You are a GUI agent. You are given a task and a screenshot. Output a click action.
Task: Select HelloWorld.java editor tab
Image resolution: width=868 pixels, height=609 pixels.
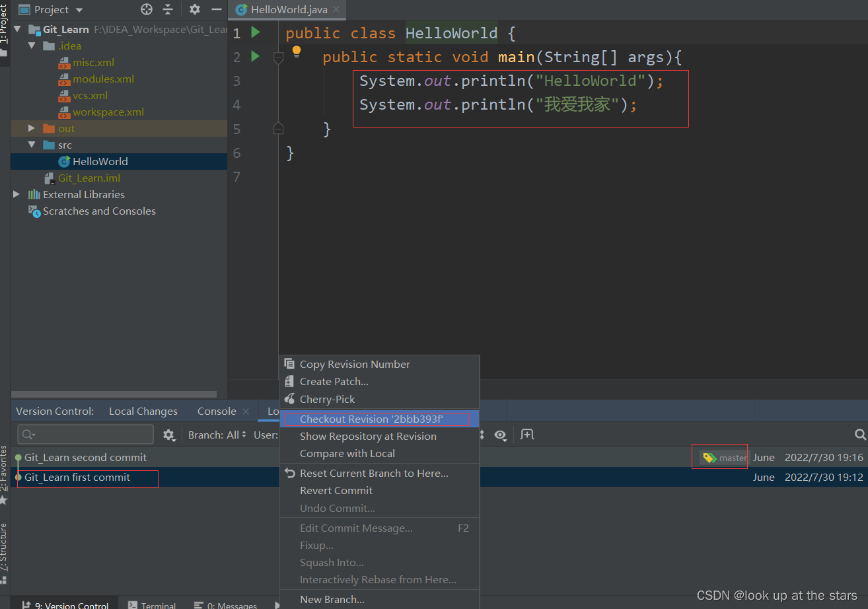286,9
